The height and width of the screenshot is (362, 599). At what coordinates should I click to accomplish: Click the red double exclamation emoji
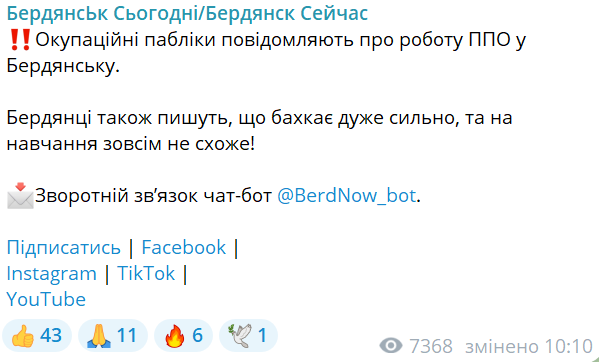(20, 40)
